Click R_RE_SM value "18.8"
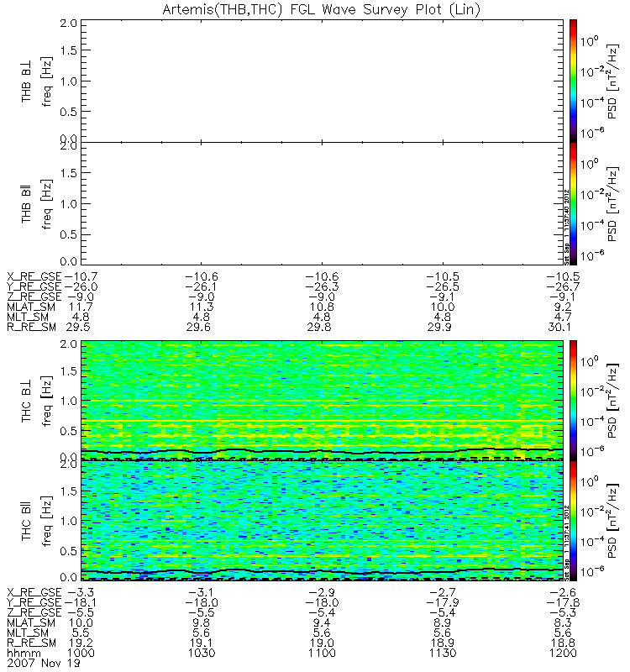This screenshot has height=672, width=630. coord(563,643)
